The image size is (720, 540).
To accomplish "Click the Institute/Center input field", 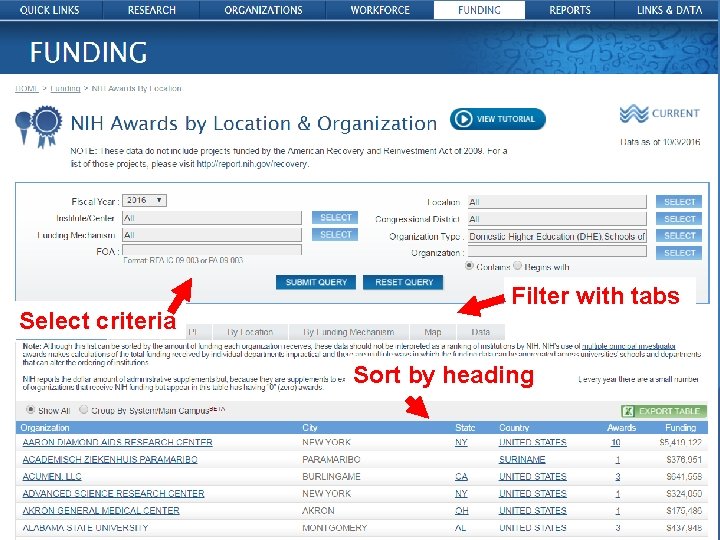I will pyautogui.click(x=212, y=218).
